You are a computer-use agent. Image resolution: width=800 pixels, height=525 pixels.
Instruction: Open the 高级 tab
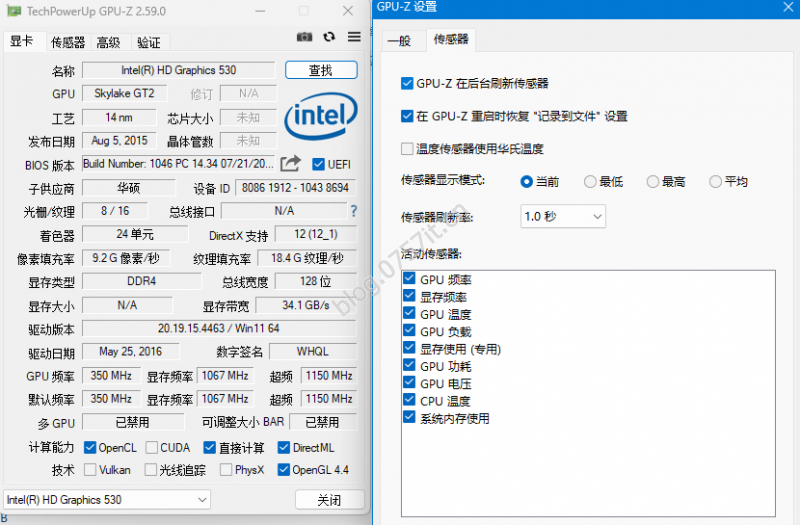point(109,42)
